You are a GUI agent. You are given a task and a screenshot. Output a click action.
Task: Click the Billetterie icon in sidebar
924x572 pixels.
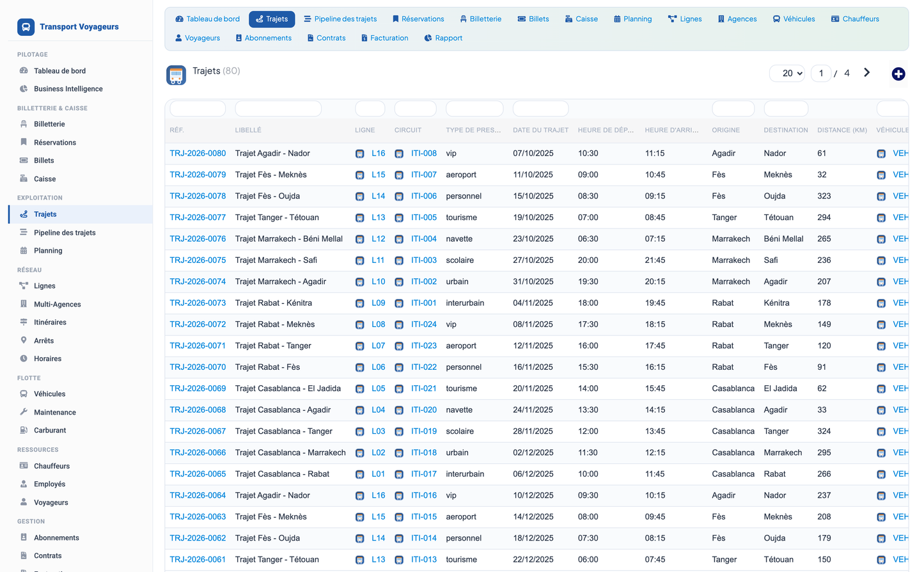point(24,124)
